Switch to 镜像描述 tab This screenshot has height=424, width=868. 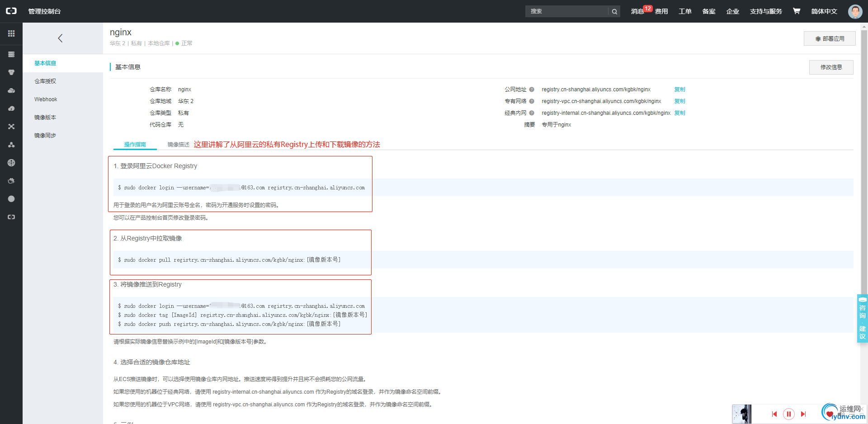coord(178,145)
